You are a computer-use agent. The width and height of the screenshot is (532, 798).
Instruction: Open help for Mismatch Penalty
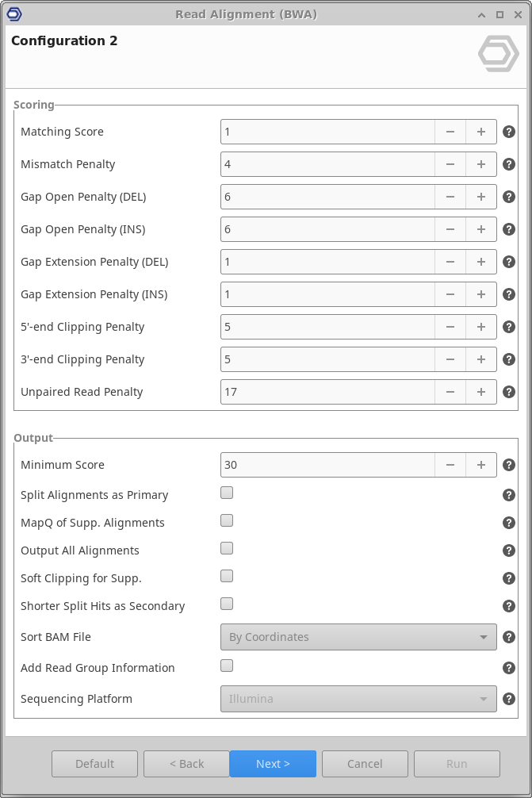click(509, 165)
